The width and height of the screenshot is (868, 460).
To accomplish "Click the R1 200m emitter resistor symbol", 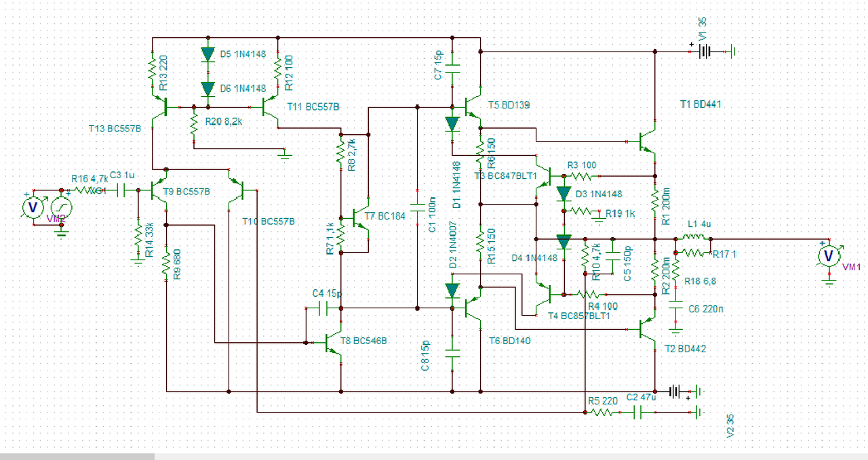I will click(x=655, y=201).
